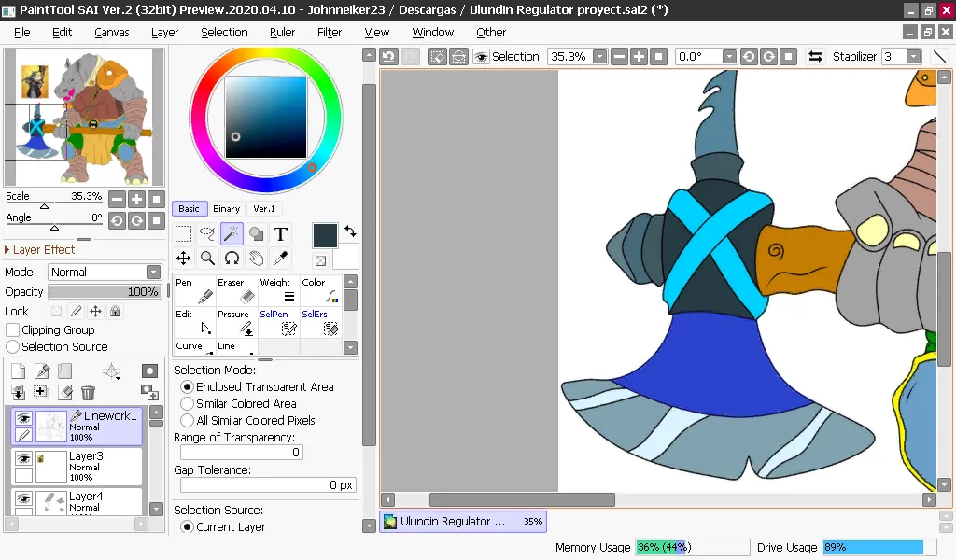Choose Similar Colored Area mode

tap(187, 404)
